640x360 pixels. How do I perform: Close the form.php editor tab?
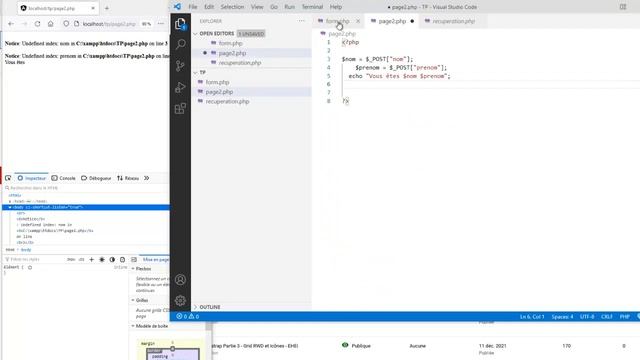pyautogui.click(x=358, y=21)
